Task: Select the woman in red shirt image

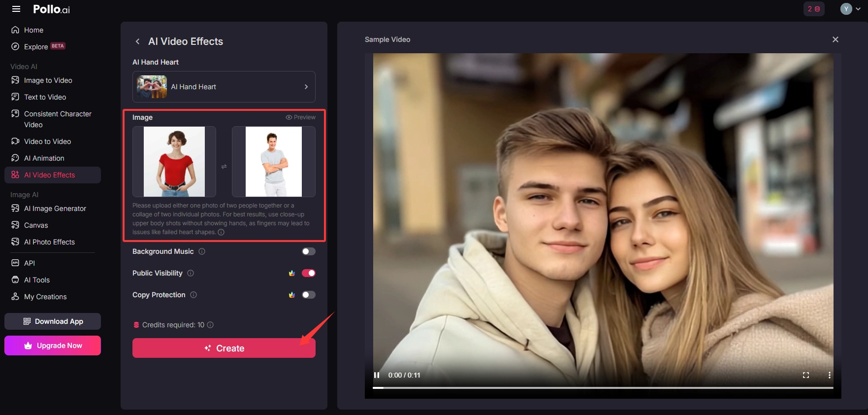Action: tap(174, 162)
